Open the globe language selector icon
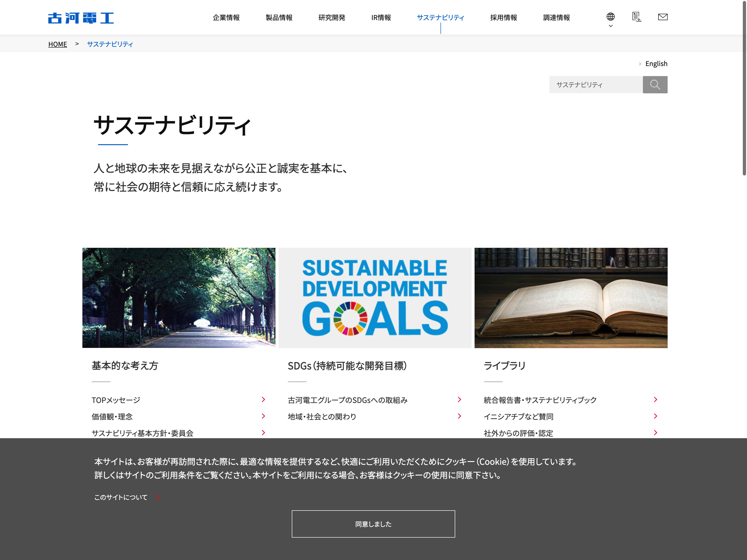Image resolution: width=747 pixels, height=560 pixels. tap(610, 17)
